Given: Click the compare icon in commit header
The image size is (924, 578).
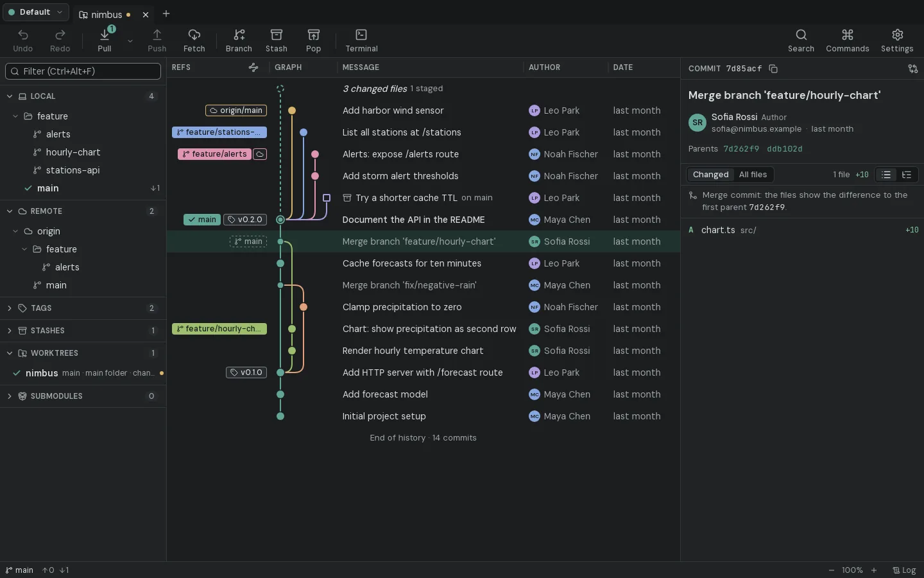Looking at the screenshot, I should (912, 69).
